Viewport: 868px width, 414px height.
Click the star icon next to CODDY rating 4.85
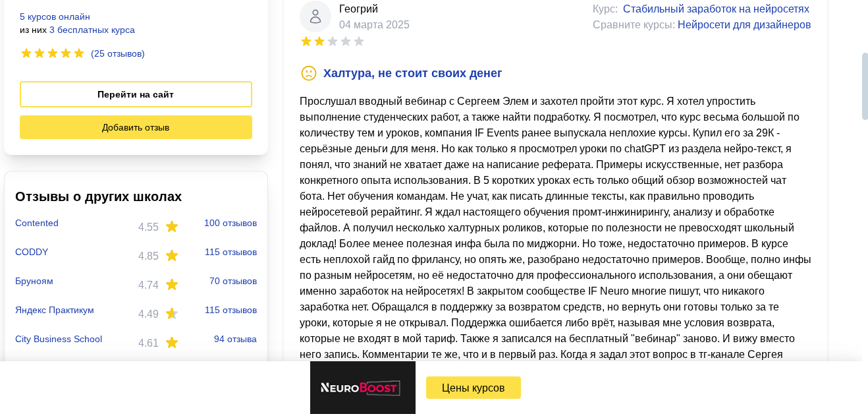[172, 256]
